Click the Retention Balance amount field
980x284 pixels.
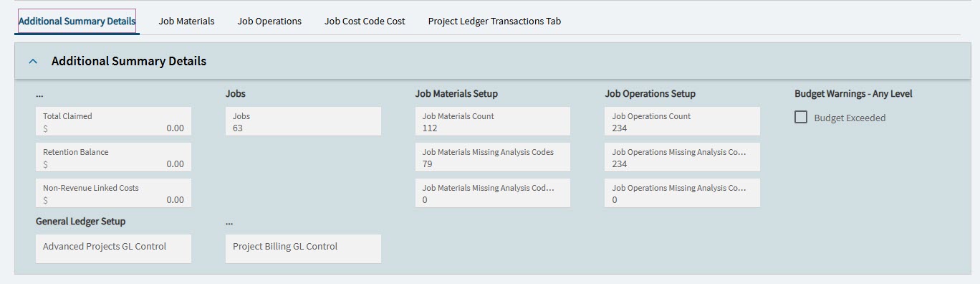pos(113,158)
